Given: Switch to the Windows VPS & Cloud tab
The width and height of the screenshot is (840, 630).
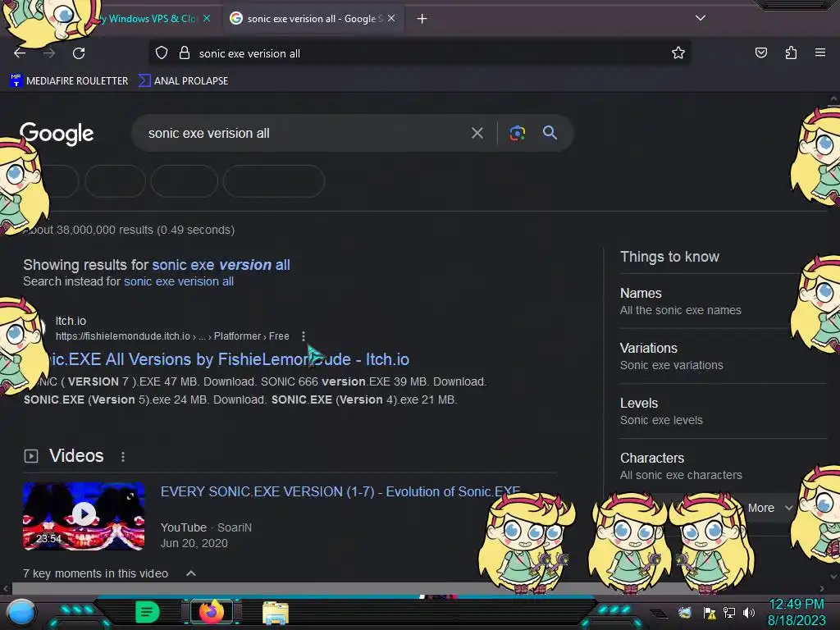Looking at the screenshot, I should pyautogui.click(x=150, y=18).
